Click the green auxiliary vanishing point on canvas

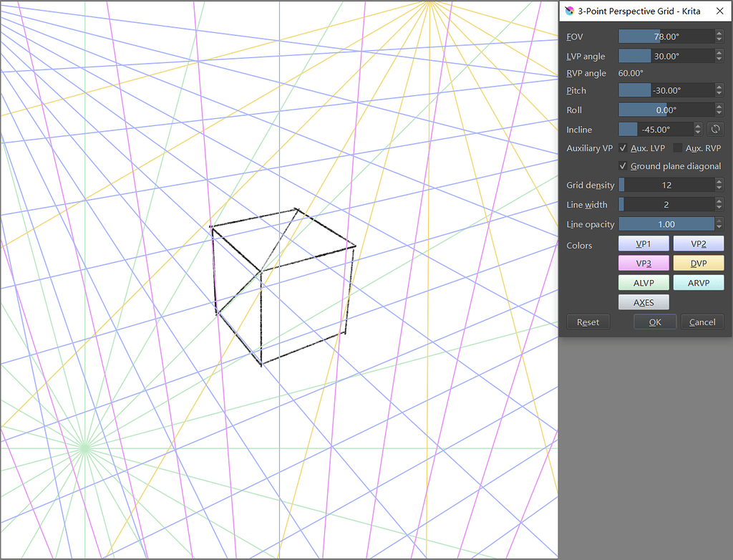tap(84, 448)
